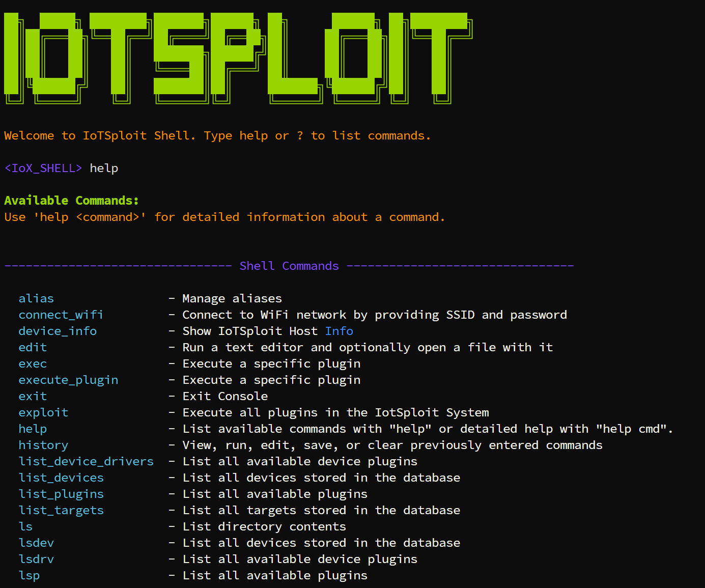Click the 'Welcome to IoTSploit Shell' line
The height and width of the screenshot is (588, 705).
click(x=217, y=136)
